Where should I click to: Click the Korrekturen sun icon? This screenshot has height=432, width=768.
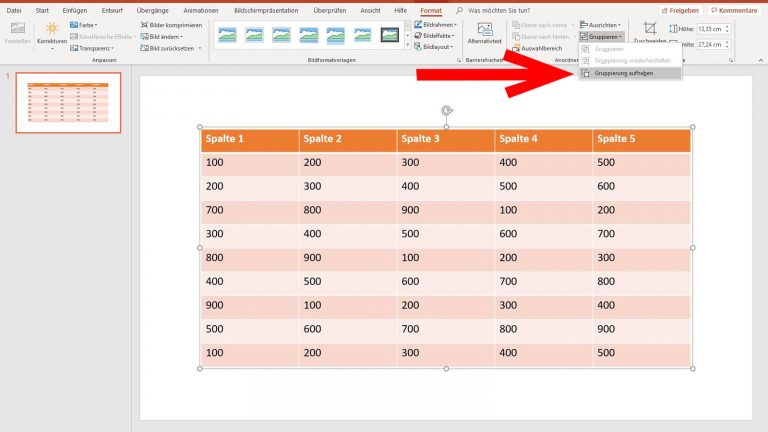(x=52, y=28)
